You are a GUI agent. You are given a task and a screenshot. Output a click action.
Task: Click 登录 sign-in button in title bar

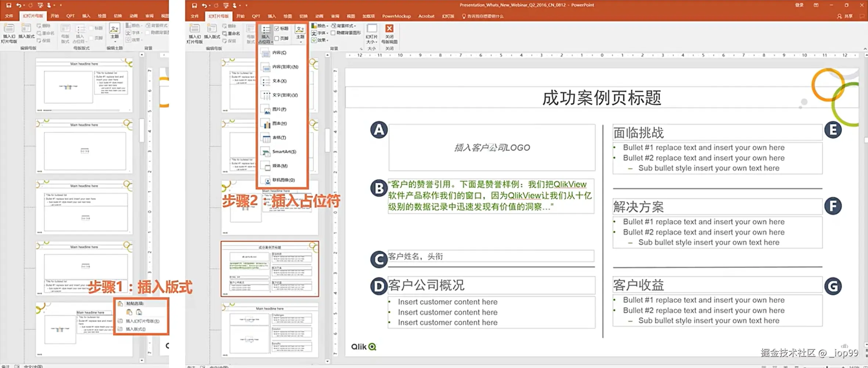pyautogui.click(x=799, y=5)
